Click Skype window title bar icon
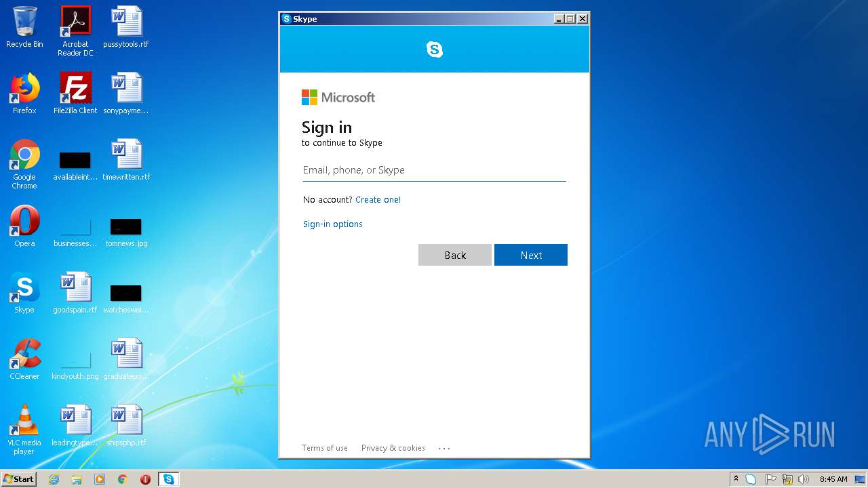868x488 pixels. (x=287, y=19)
